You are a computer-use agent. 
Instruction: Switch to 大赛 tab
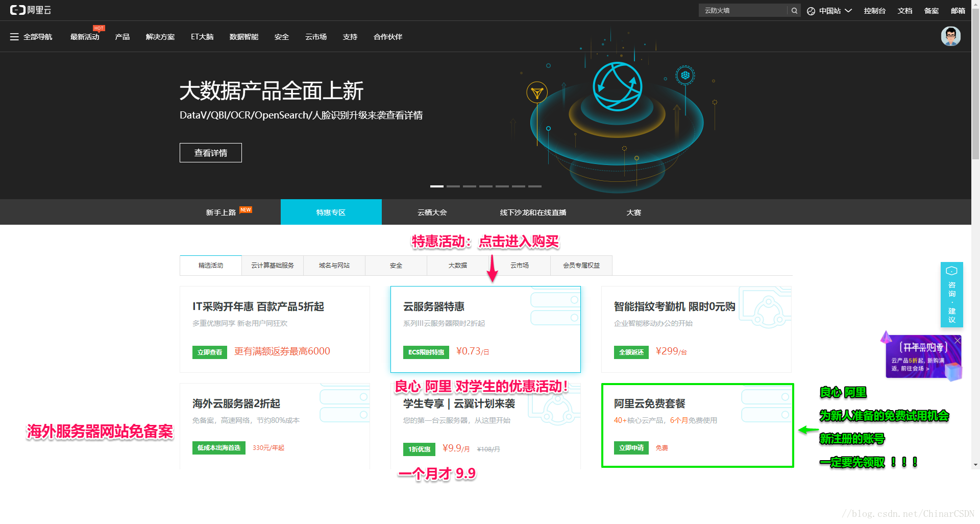[634, 212]
